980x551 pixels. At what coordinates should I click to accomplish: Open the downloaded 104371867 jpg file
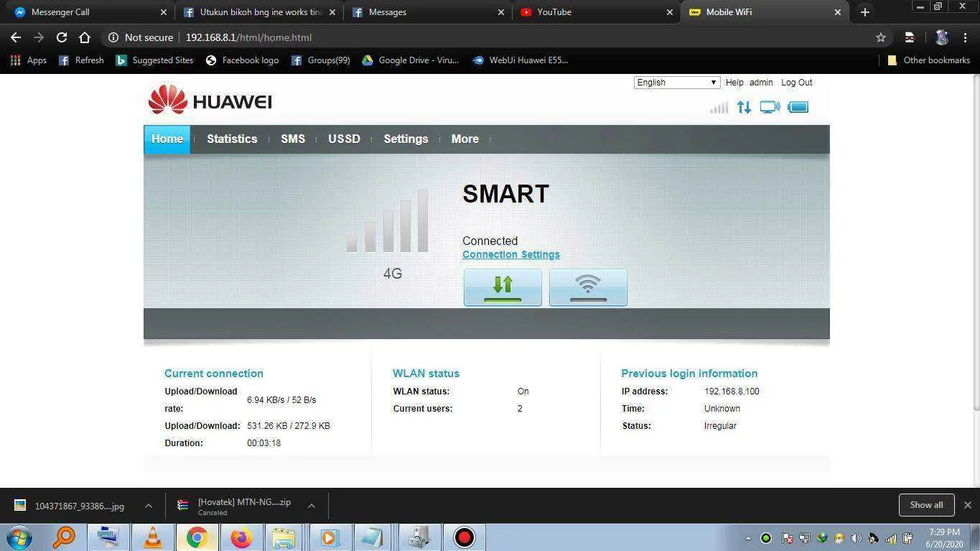point(71,506)
